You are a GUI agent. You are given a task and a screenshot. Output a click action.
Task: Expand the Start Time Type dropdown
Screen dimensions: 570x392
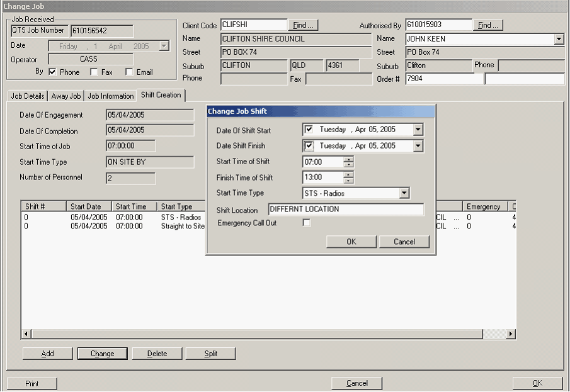tap(404, 193)
